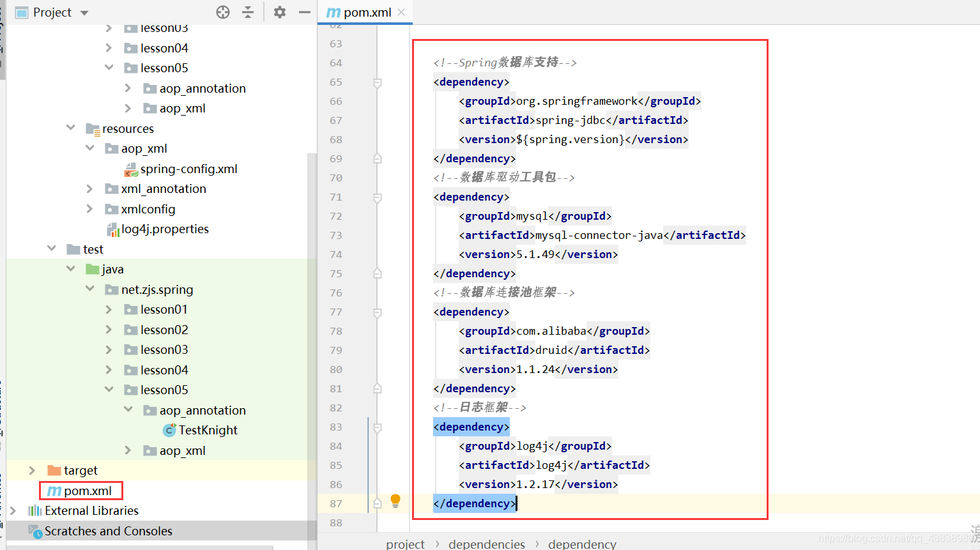Click the collapse all icon in Project panel
Image resolution: width=980 pixels, height=550 pixels.
pyautogui.click(x=248, y=12)
